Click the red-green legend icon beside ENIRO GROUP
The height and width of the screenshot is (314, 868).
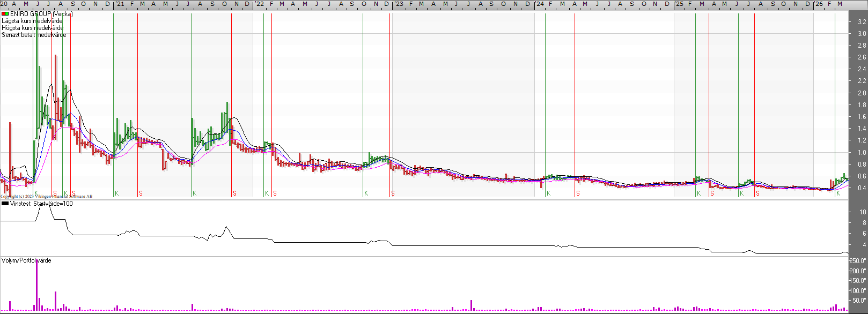[5, 14]
